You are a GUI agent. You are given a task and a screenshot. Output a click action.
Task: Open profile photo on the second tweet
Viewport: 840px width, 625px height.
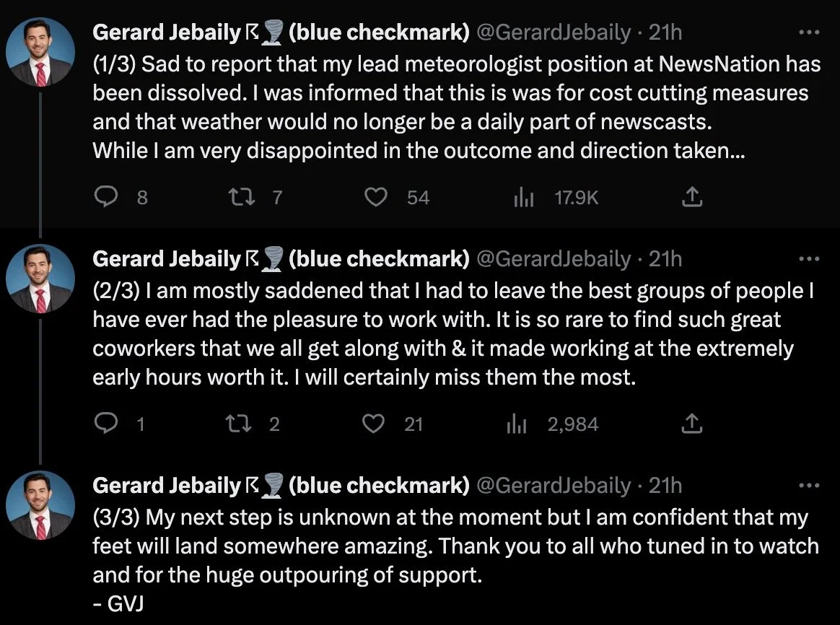click(x=40, y=279)
